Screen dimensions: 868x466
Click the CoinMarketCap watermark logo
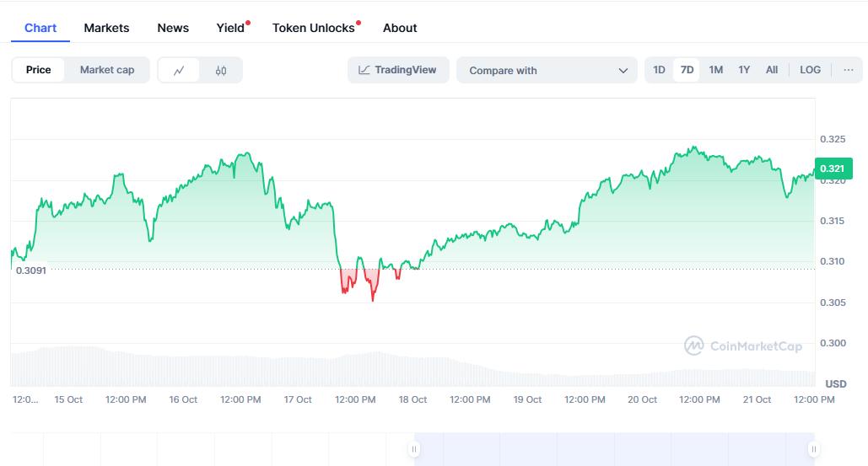[742, 345]
